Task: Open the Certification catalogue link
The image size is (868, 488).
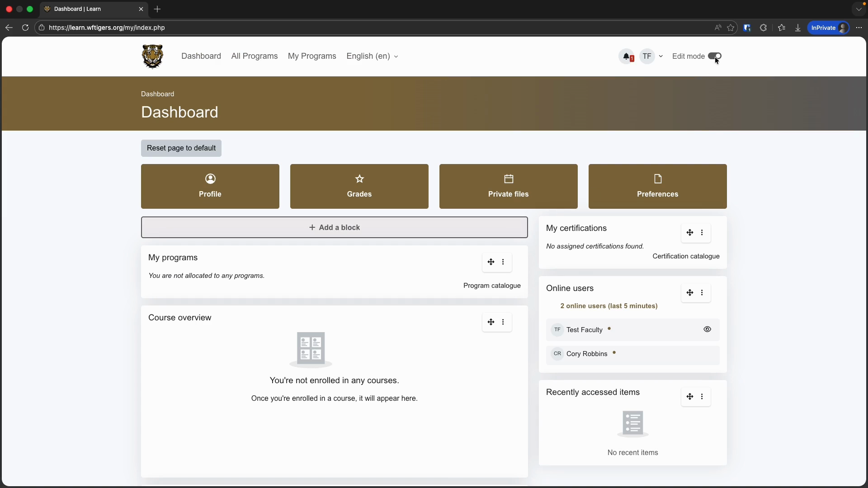Action: (686, 256)
